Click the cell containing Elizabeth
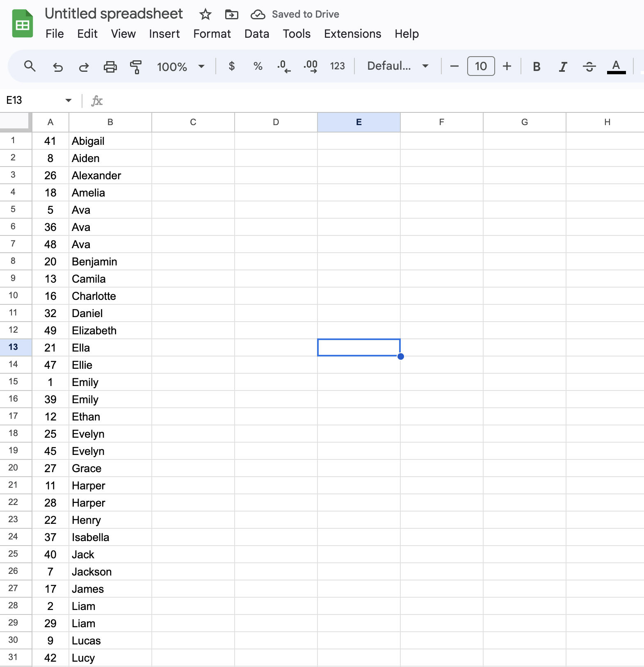The image size is (644, 667). [x=110, y=331]
